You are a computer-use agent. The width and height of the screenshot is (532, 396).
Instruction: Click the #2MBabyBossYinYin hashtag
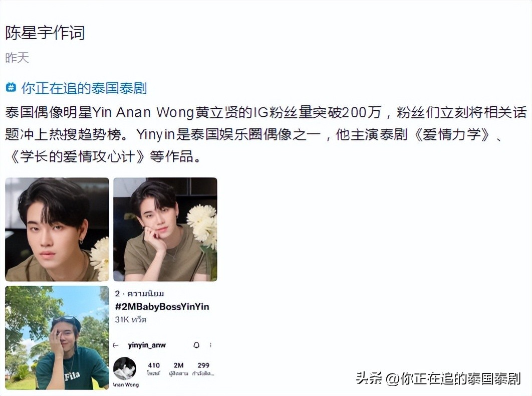(x=162, y=307)
